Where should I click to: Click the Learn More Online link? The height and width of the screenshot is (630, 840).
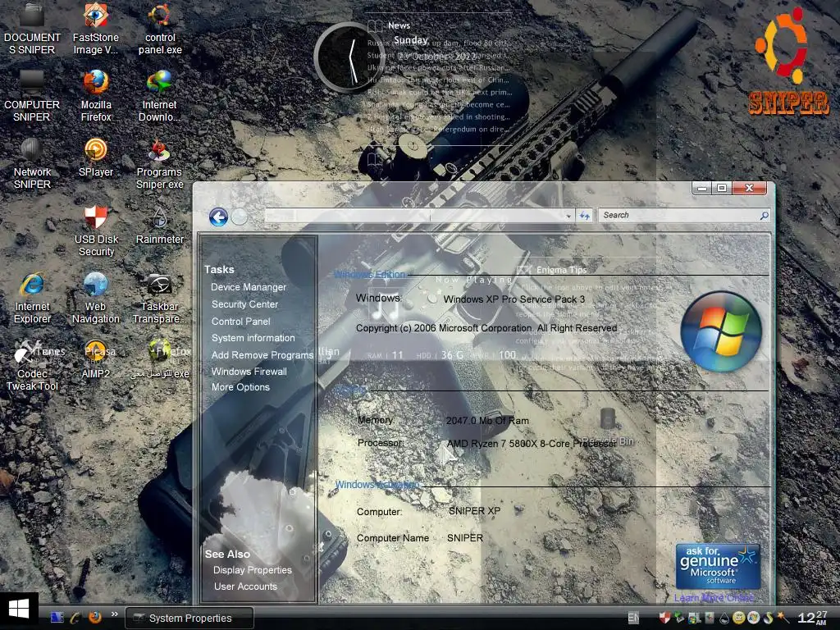[714, 598]
